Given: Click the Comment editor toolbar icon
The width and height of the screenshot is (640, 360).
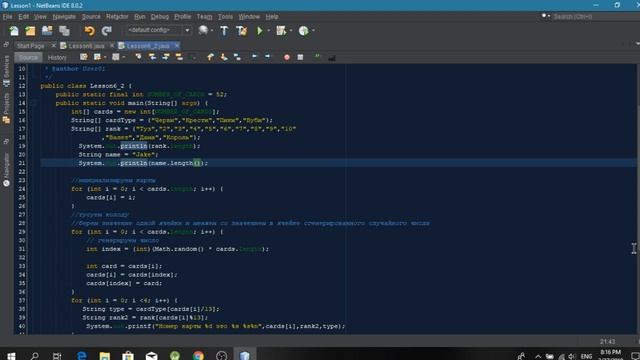Looking at the screenshot, I should tap(318, 57).
